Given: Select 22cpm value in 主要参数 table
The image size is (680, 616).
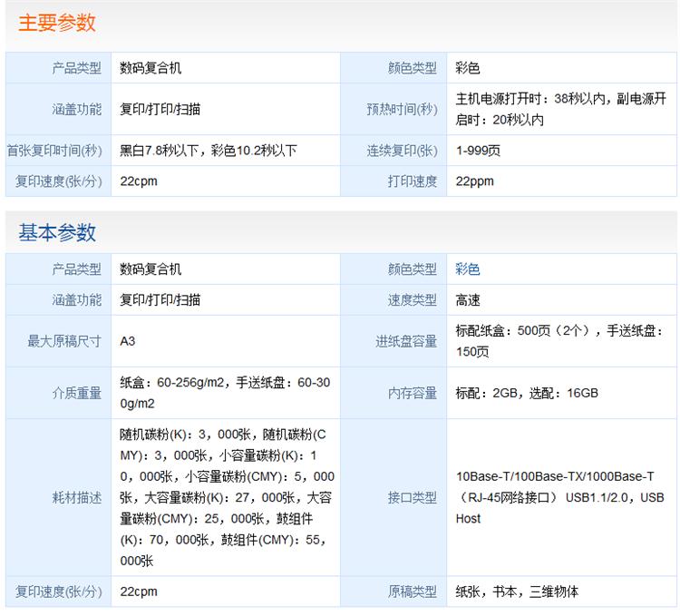Looking at the screenshot, I should click(139, 181).
